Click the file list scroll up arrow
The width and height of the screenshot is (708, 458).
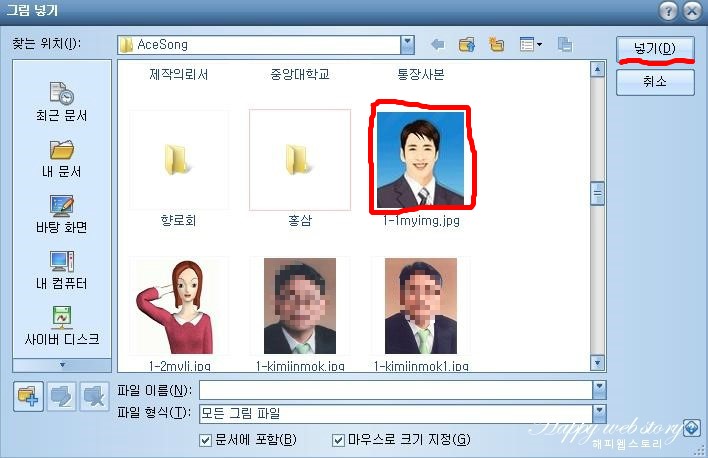[597, 70]
